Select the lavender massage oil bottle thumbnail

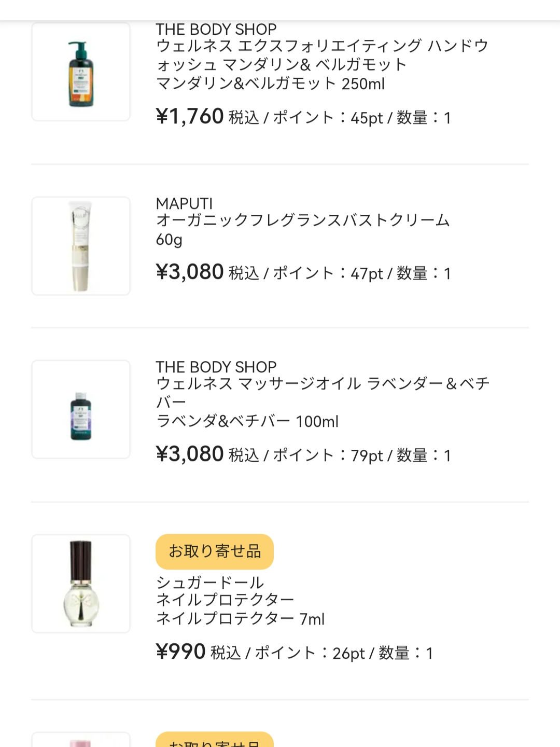(x=81, y=410)
